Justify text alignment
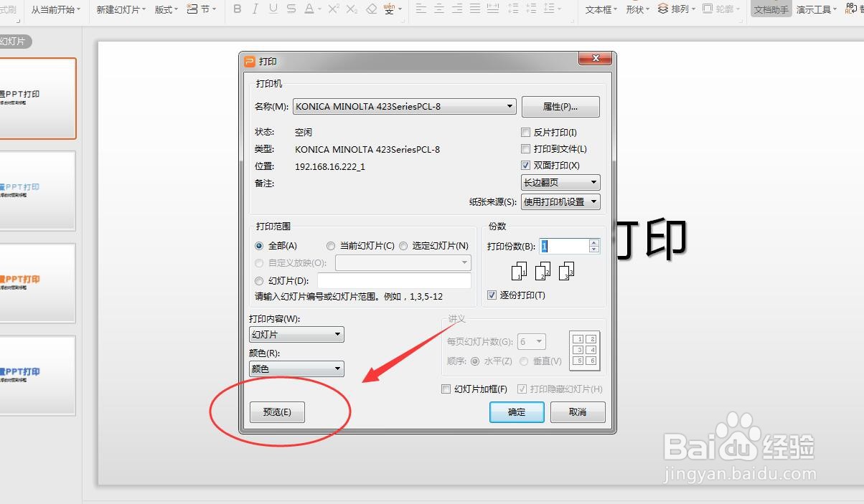The image size is (864, 504). click(474, 9)
